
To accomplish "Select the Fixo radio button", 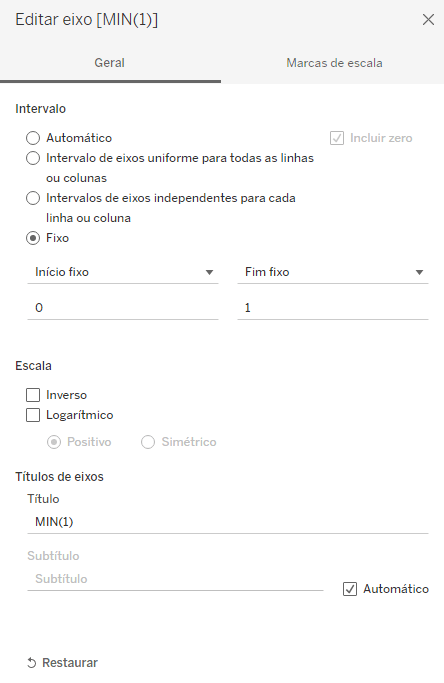I will click(33, 238).
